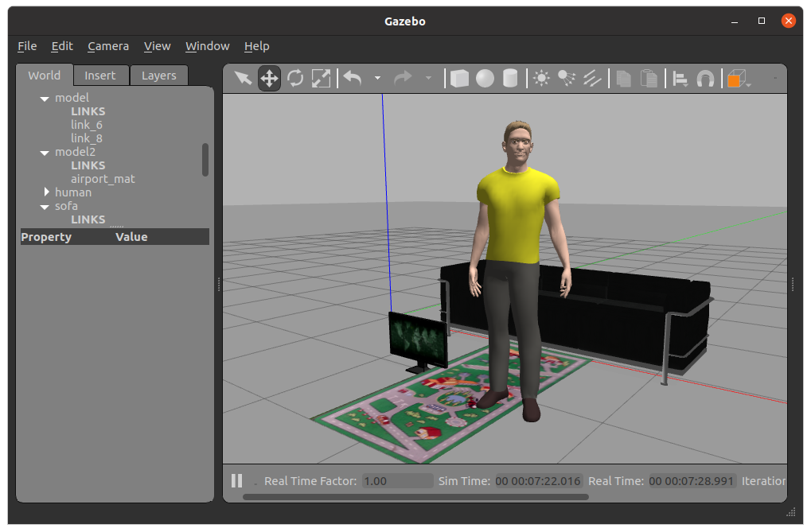Screen dimensions: 811x532
Task: Select the rotate mode tool
Action: [295, 79]
